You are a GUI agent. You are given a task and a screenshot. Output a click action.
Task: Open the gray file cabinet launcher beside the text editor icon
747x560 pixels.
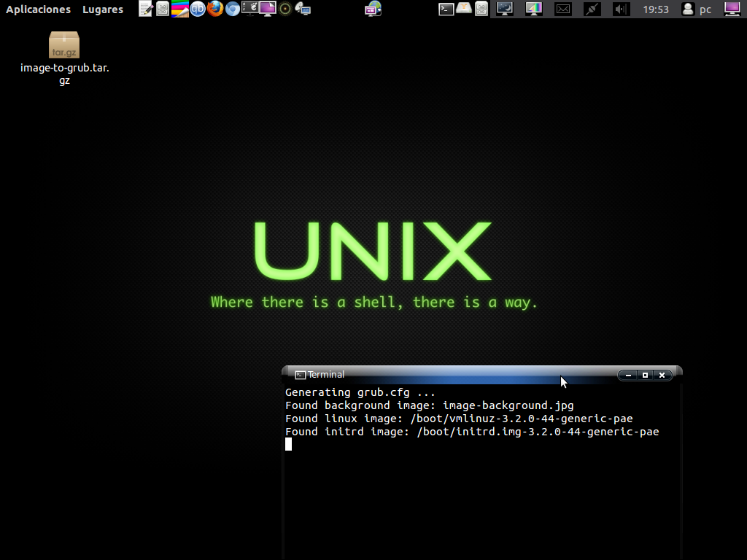[163, 9]
